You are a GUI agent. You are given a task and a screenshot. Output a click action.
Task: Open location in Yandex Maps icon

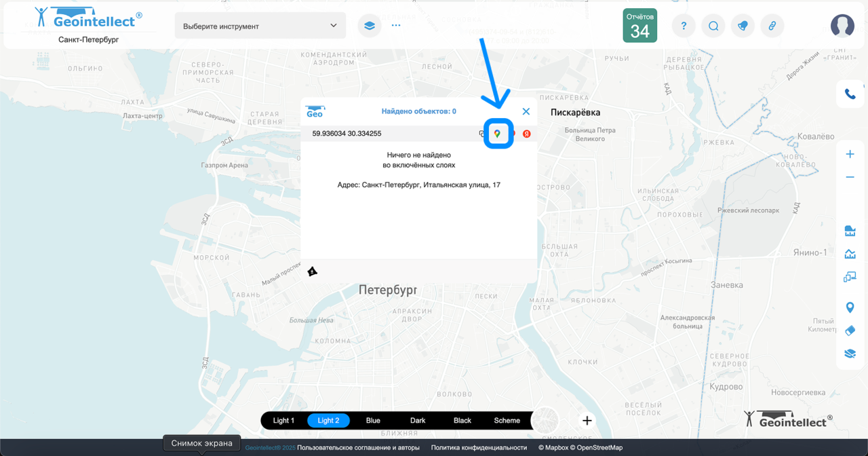(x=526, y=134)
